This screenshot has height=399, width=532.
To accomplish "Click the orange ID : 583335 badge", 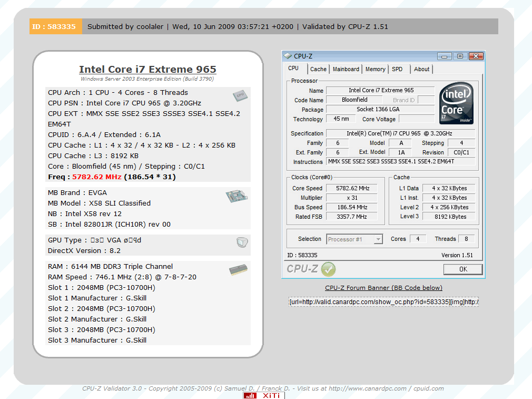I will point(56,26).
